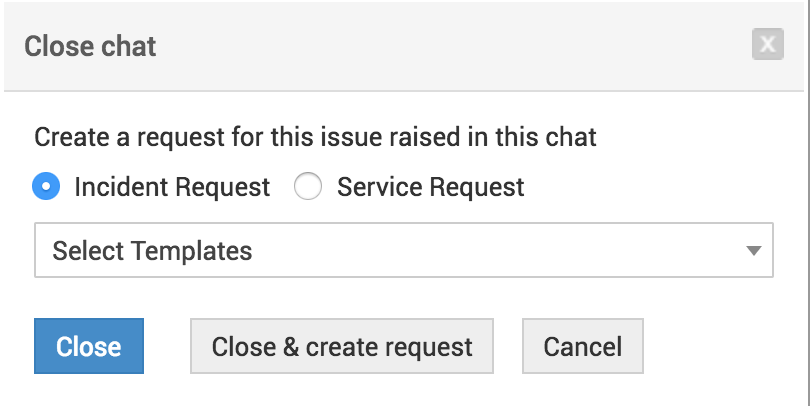Switch request type to Service Request
Viewport: 810px width, 406px height.
click(308, 187)
